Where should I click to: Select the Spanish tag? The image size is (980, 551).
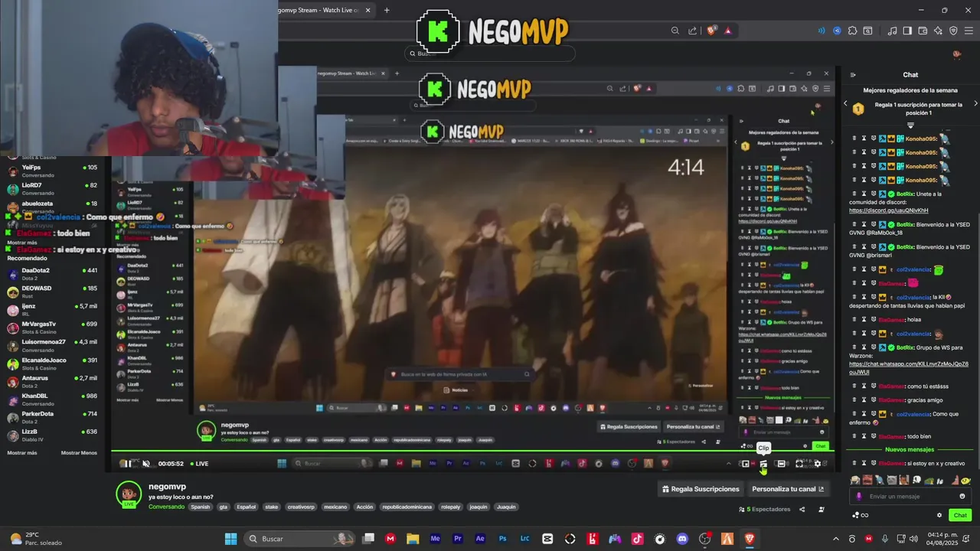pos(201,507)
